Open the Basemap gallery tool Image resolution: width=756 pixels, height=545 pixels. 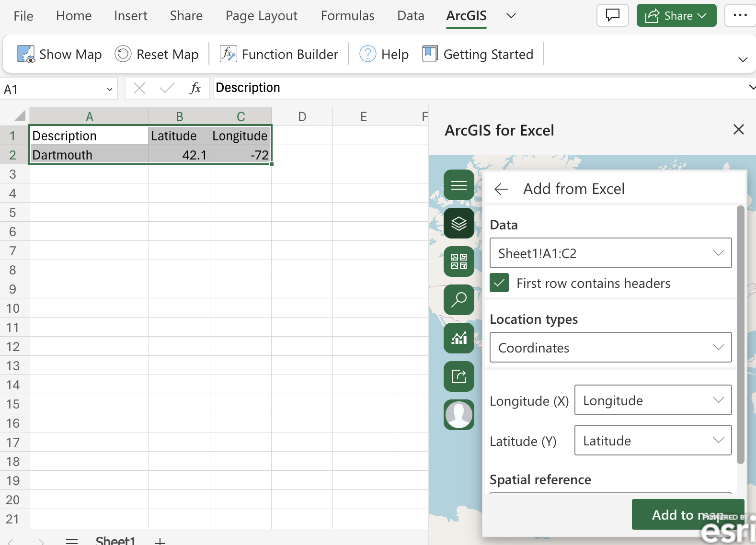point(459,261)
